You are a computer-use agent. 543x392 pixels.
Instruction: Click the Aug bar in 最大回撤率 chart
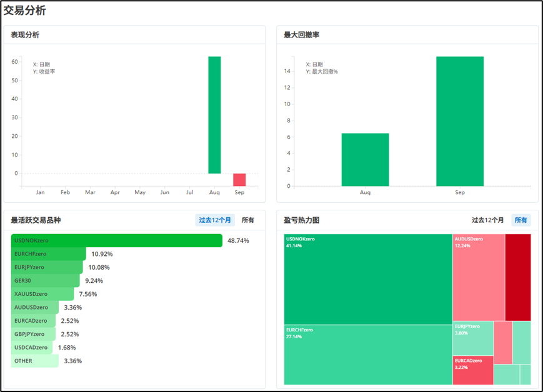pos(365,160)
